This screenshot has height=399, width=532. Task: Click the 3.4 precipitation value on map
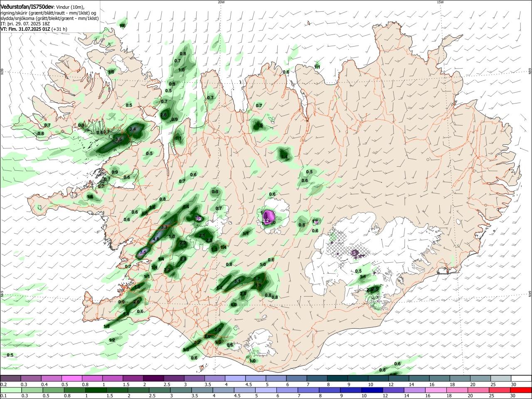coord(133,129)
